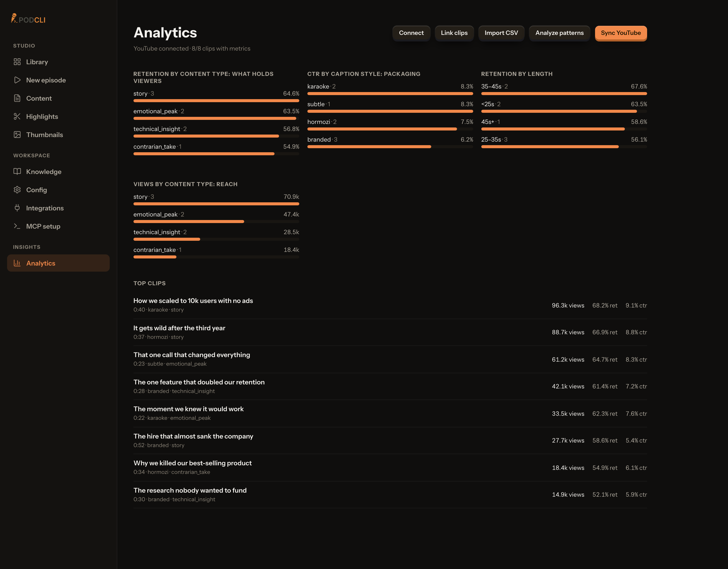Click the story retention bar at 64.6%

[x=216, y=100]
